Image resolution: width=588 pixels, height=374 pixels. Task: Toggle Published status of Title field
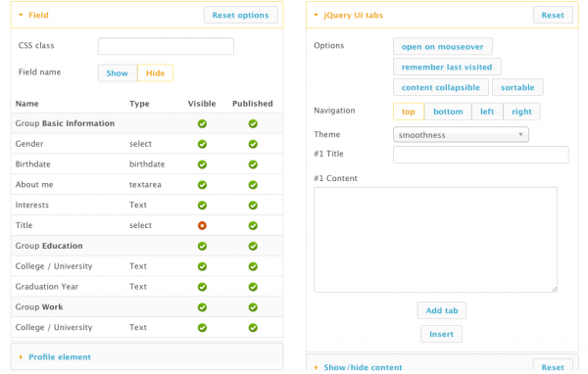[253, 225]
